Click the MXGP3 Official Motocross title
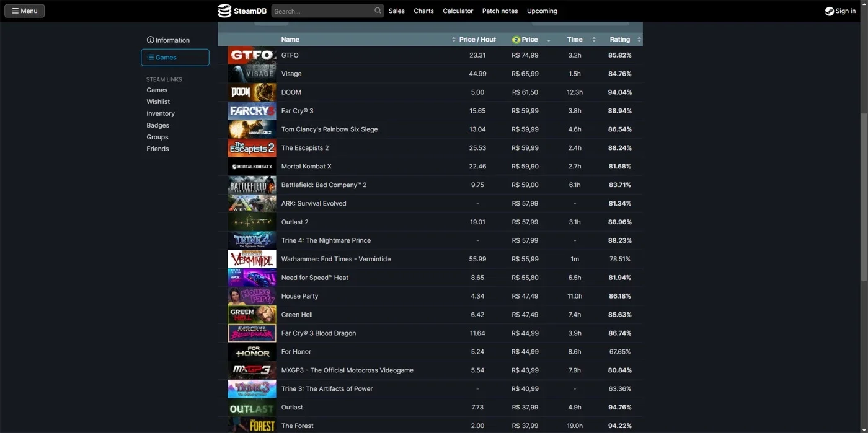The width and height of the screenshot is (868, 433). tap(347, 370)
